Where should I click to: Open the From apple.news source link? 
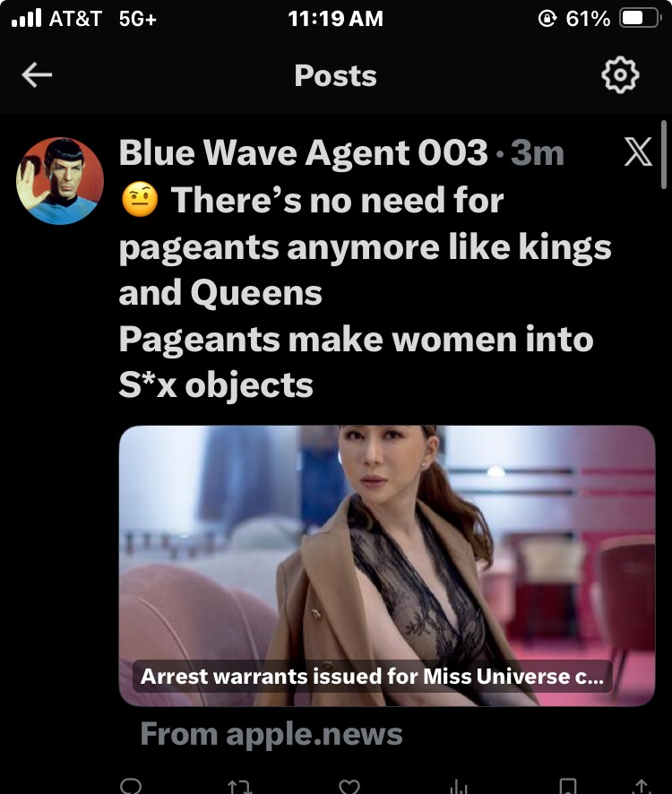pos(271,734)
